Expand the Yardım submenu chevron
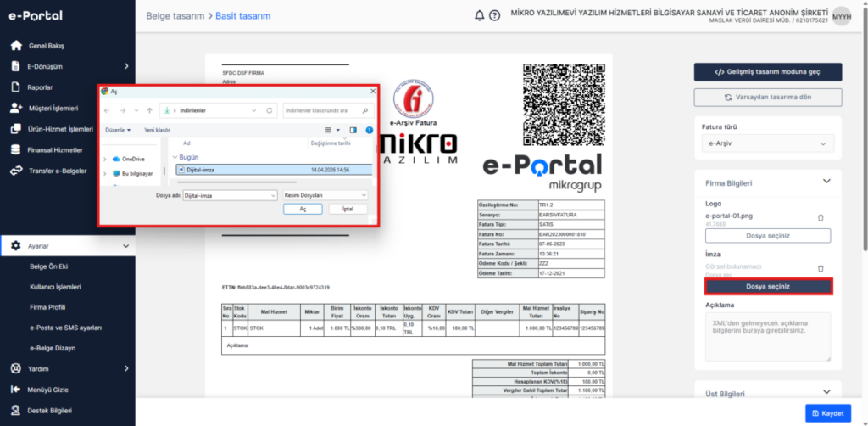This screenshot has width=868, height=426. pyautogui.click(x=126, y=368)
